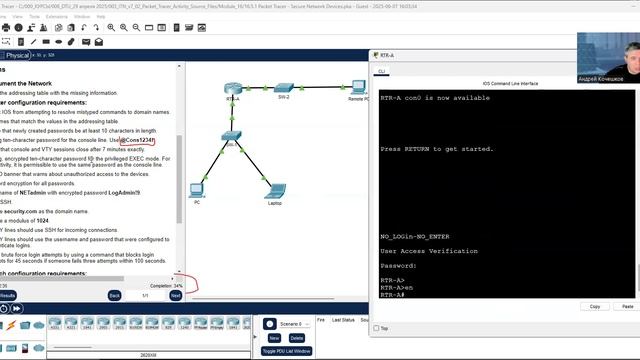Open the Scenario 0 dropdown
This screenshot has width=640, height=360.
click(x=295, y=324)
